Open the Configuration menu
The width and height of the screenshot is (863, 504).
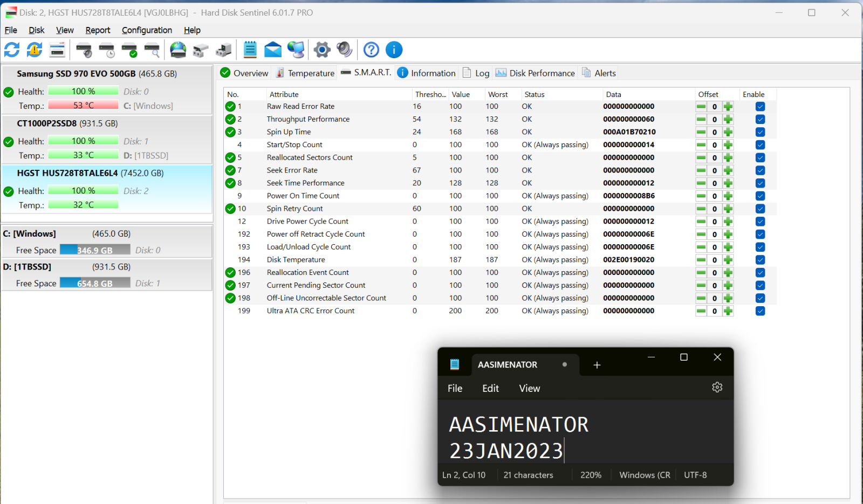[147, 30]
